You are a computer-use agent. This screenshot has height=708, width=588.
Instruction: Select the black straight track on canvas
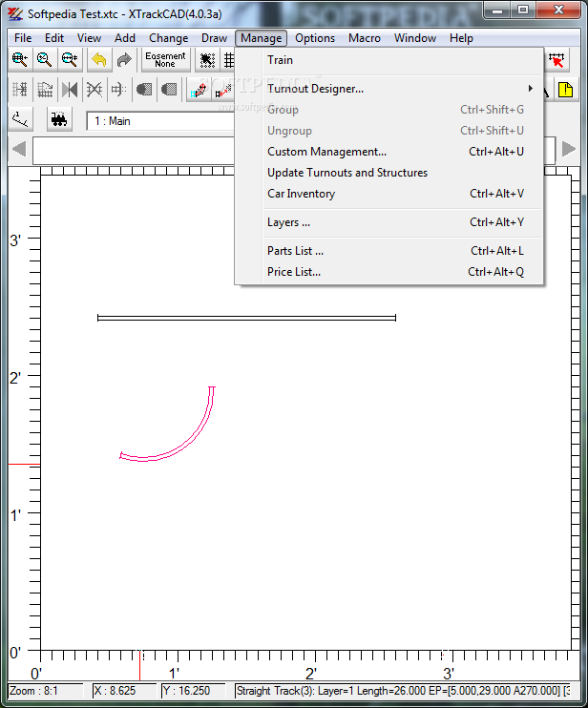[246, 318]
